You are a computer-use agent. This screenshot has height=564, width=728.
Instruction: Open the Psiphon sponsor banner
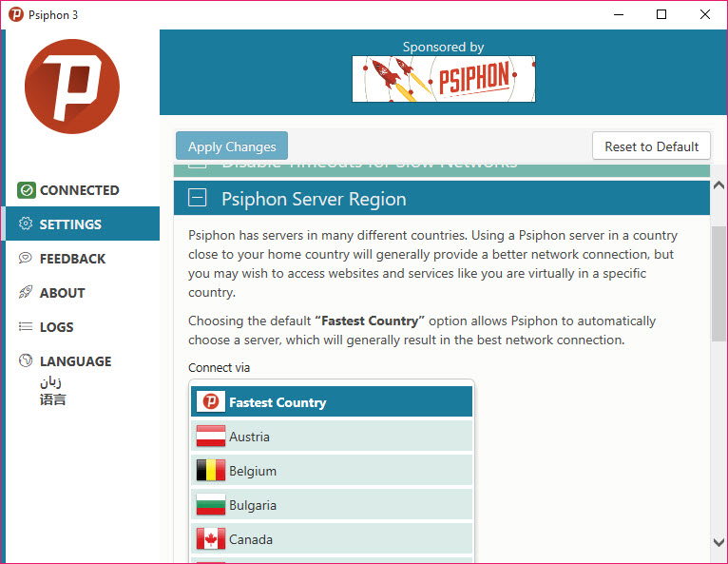pyautogui.click(x=444, y=79)
